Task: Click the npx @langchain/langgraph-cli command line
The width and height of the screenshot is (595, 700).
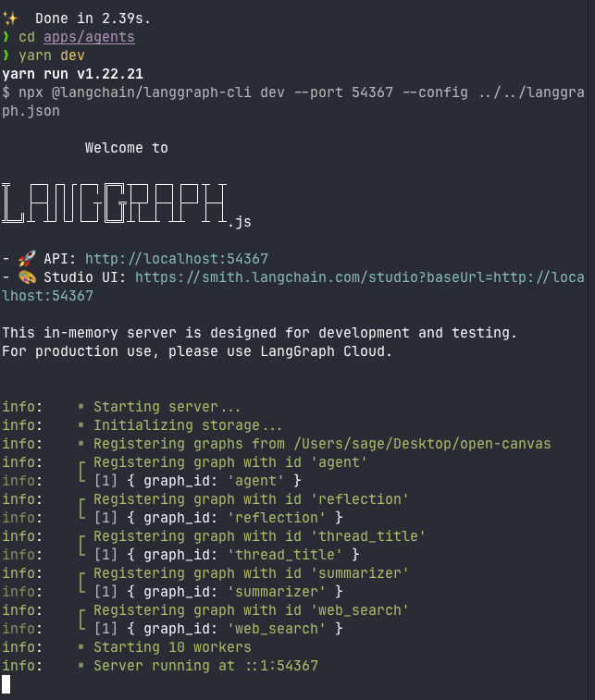Action: [x=293, y=92]
